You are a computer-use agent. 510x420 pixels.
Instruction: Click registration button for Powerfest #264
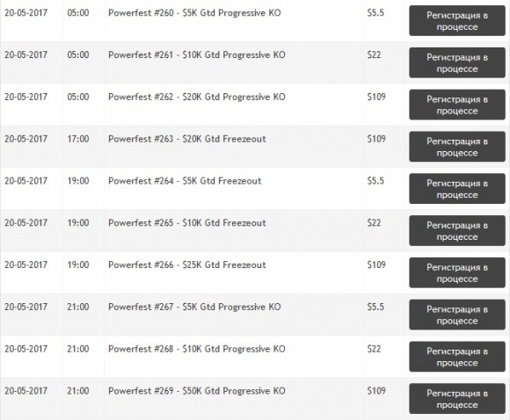457,189
